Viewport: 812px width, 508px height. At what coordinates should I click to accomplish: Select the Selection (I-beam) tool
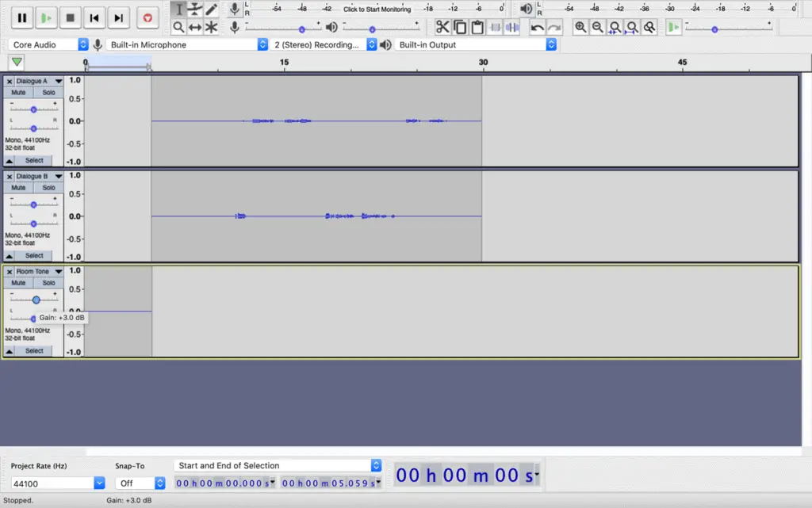click(178, 10)
